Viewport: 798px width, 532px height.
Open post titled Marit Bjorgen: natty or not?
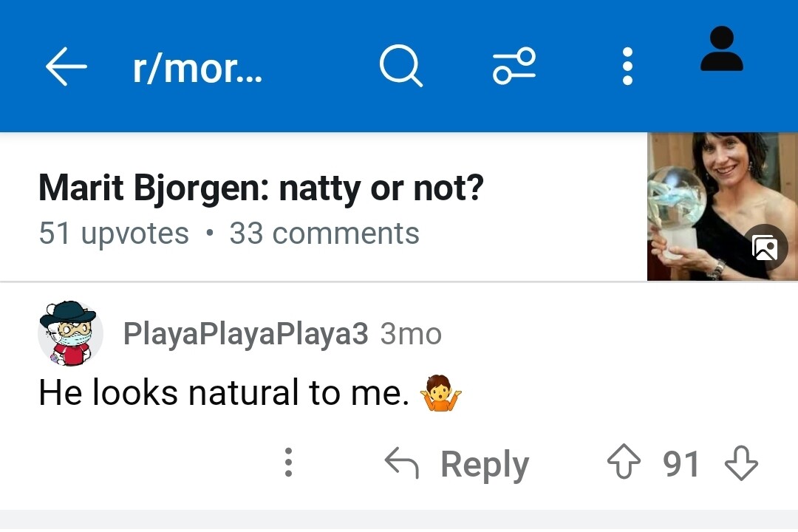click(x=261, y=188)
